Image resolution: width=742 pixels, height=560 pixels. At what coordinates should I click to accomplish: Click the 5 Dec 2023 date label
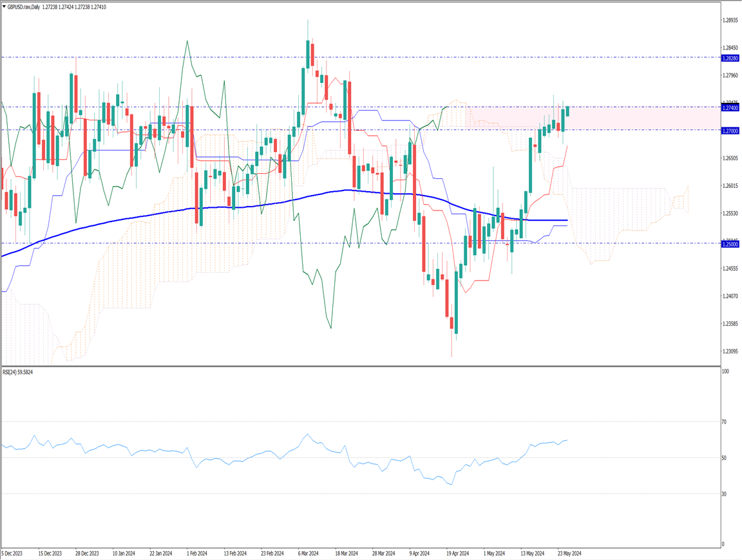(13, 553)
